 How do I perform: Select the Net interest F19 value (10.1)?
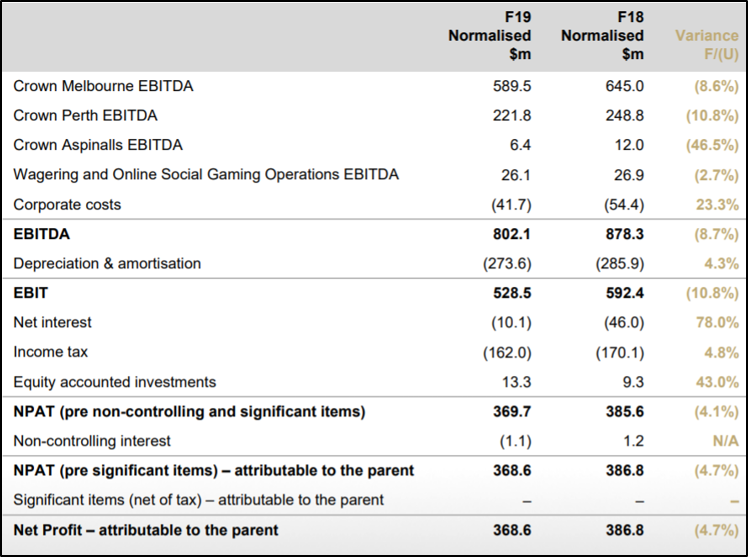tap(511, 323)
